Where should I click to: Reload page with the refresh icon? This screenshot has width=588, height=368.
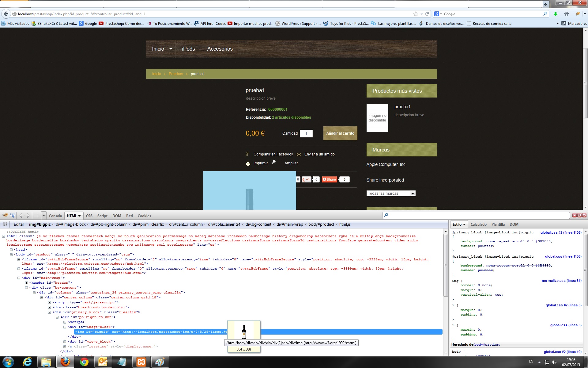[427, 14]
